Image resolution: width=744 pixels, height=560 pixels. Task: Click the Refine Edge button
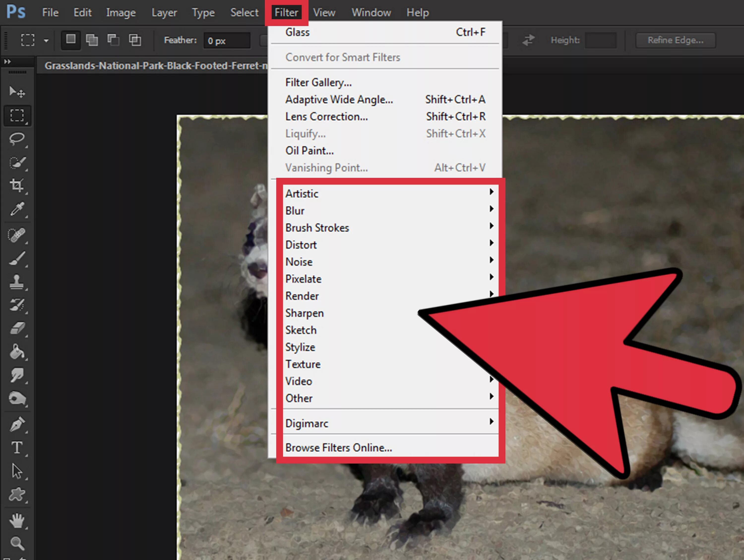[675, 40]
